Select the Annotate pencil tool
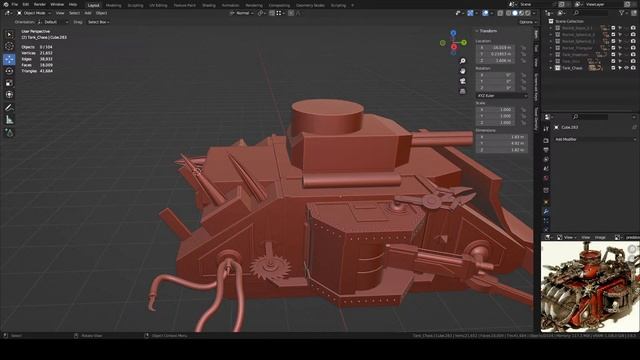 tap(9, 108)
